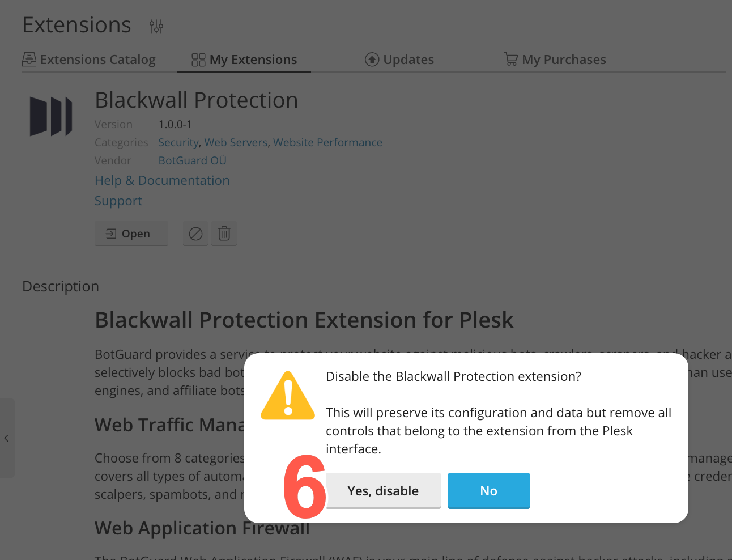This screenshot has height=560, width=732.
Task: Open the Blackwall Protection extension
Action: pyautogui.click(x=131, y=234)
